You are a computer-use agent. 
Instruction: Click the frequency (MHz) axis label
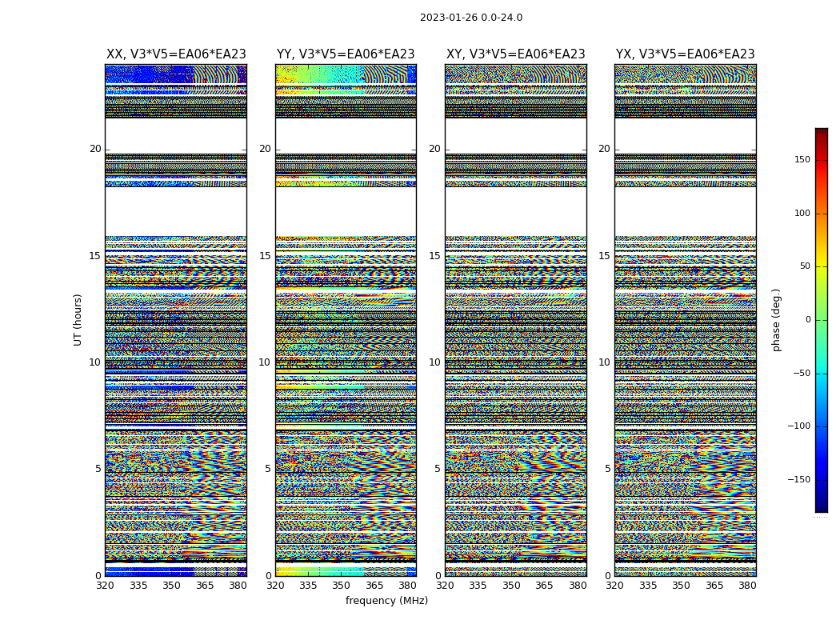click(x=386, y=601)
